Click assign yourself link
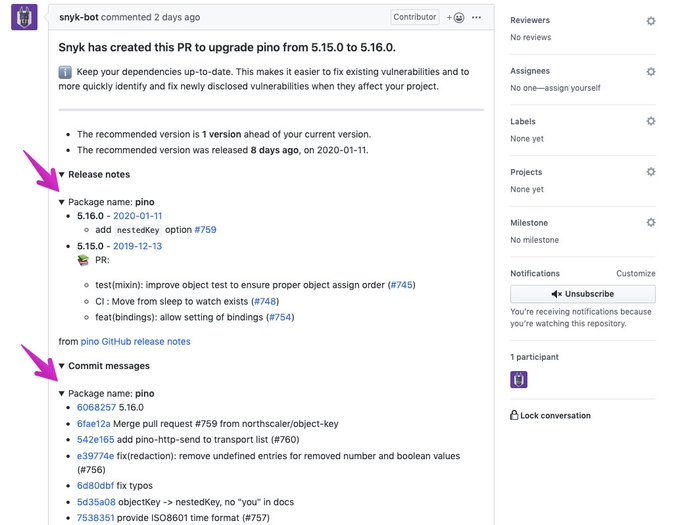Screen dimensions: 680x525 pos(571,88)
